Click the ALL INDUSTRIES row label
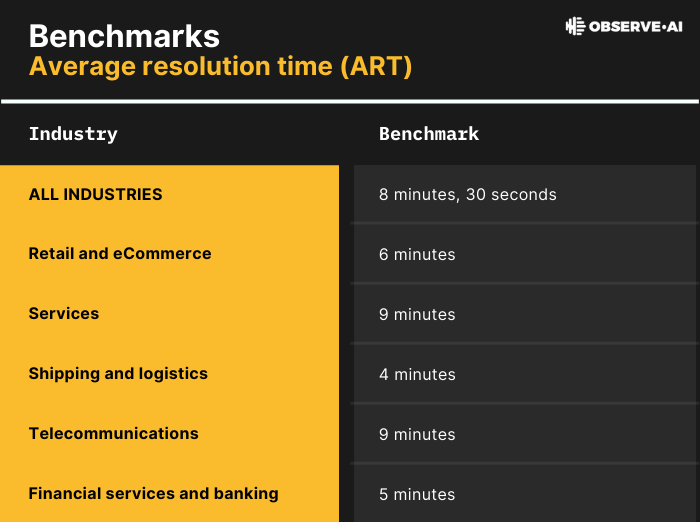 (95, 194)
